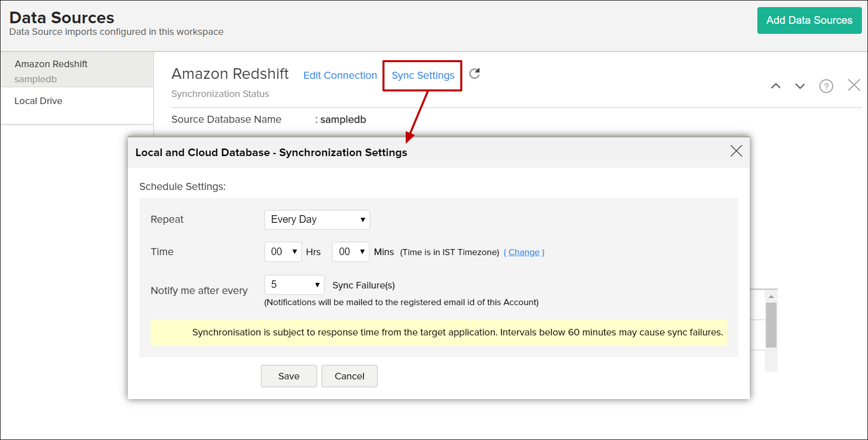Click the vertical scrollbar thumb behind the dialog
Viewport: 868px width, 440px height.
tap(771, 325)
